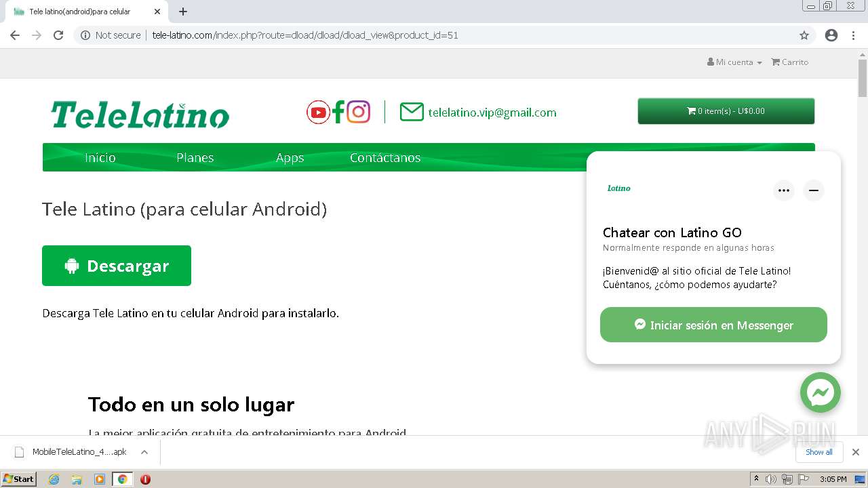Click the floating Messenger chat bubble
This screenshot has height=488, width=868.
point(820,392)
